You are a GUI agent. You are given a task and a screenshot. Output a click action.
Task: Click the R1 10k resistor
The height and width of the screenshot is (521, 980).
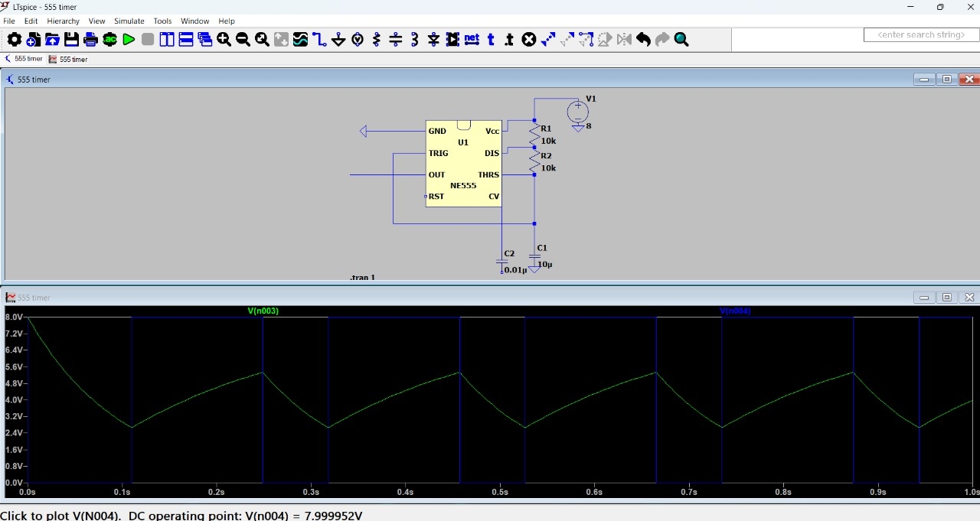pos(535,135)
